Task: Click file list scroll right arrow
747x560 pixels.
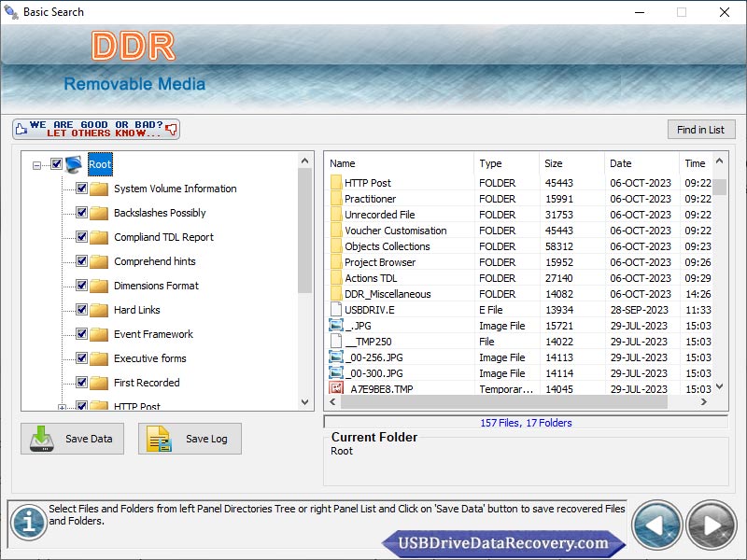Action: click(x=703, y=402)
